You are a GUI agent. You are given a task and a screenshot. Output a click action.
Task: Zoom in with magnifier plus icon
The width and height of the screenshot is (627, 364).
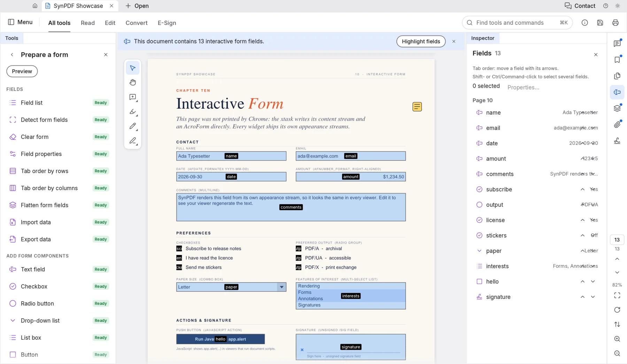(x=617, y=339)
